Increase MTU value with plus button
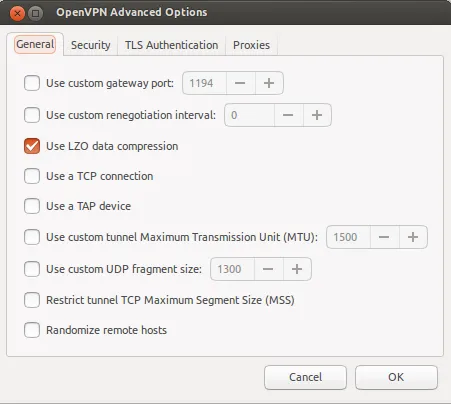This screenshot has width=451, height=404. point(413,237)
